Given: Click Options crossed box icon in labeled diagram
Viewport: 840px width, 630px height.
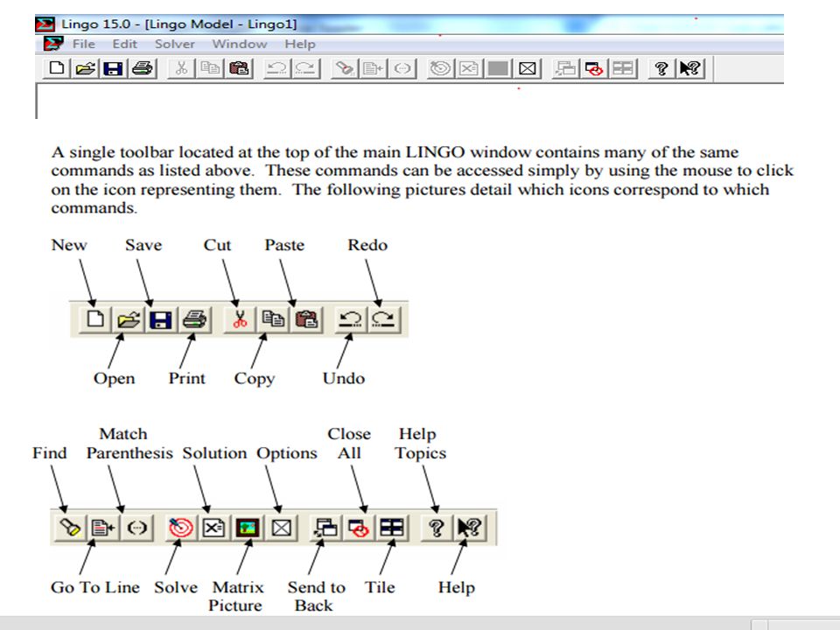Looking at the screenshot, I should (281, 528).
